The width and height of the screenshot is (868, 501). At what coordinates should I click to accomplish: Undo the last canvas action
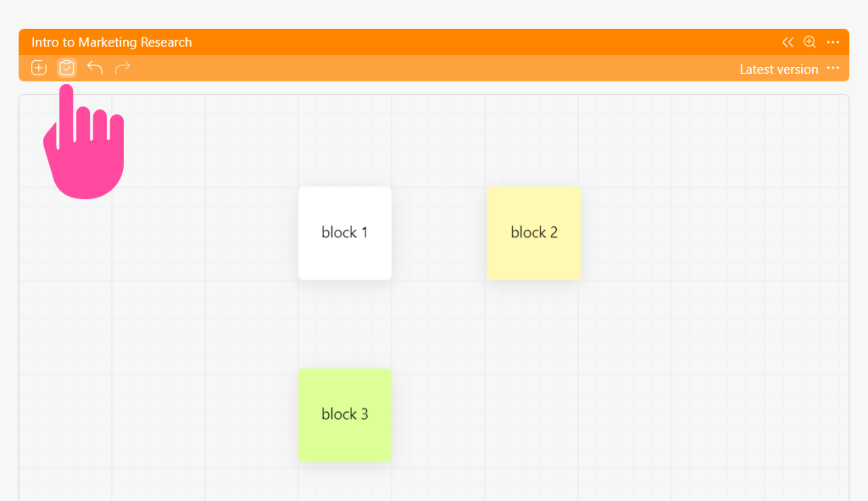[x=95, y=68]
